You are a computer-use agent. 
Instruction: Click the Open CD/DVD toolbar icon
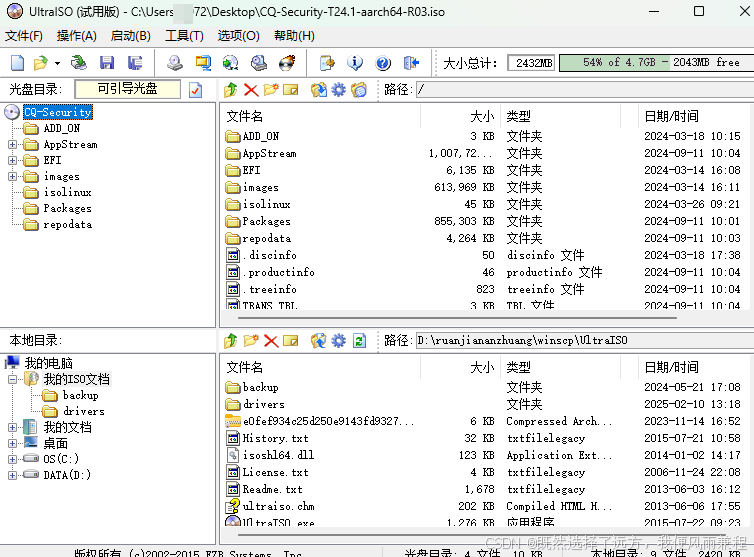(78, 63)
